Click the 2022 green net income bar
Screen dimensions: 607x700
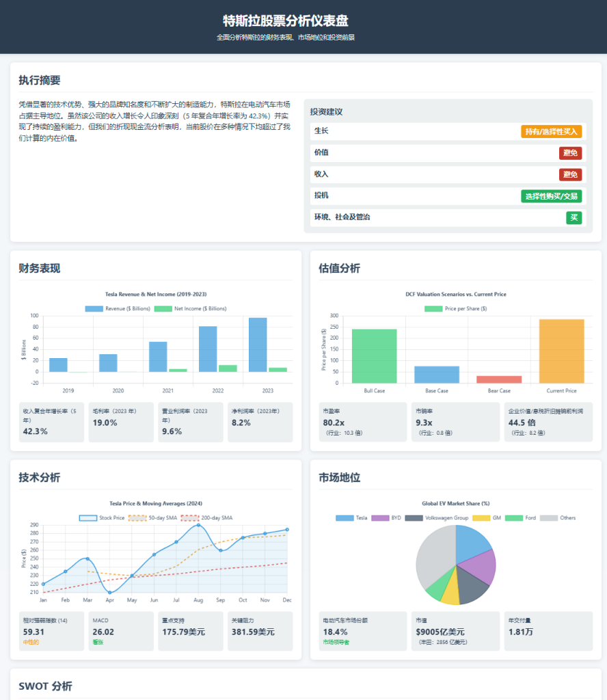(x=228, y=368)
